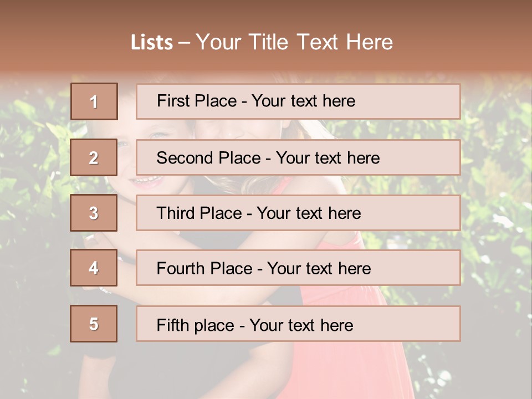Click the First Place text bar
532x399 pixels.
(x=298, y=101)
